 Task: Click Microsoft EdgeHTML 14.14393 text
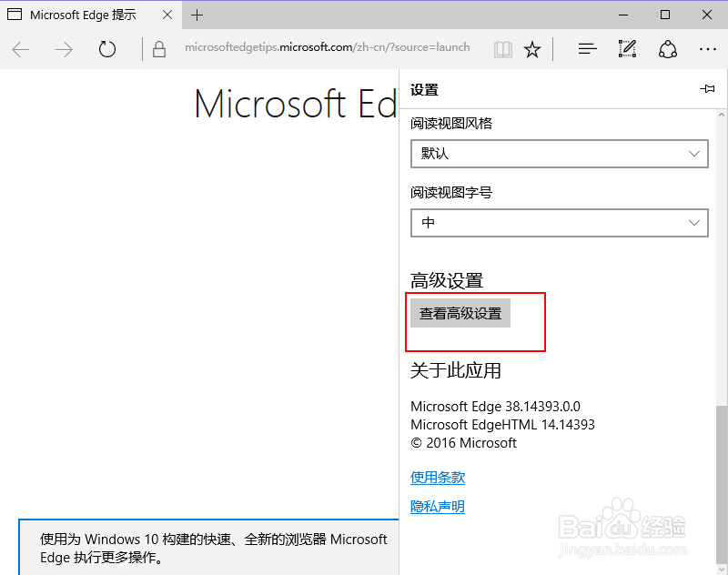(502, 425)
